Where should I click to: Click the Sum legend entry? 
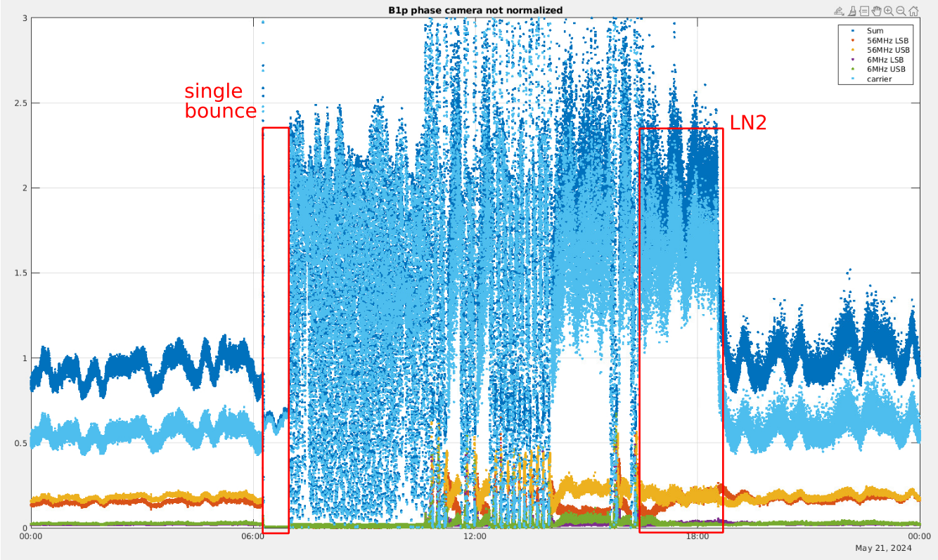[875, 31]
